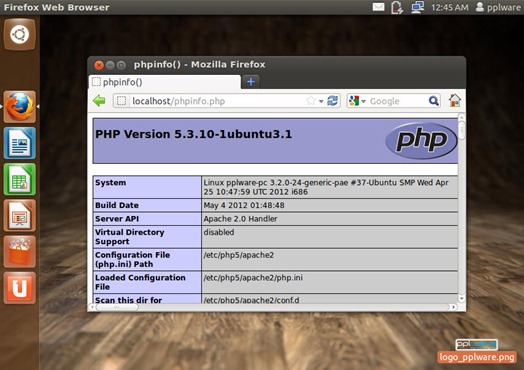The height and width of the screenshot is (370, 524).
Task: Click the horizontal scrollbar thumb
Action: pos(117,307)
